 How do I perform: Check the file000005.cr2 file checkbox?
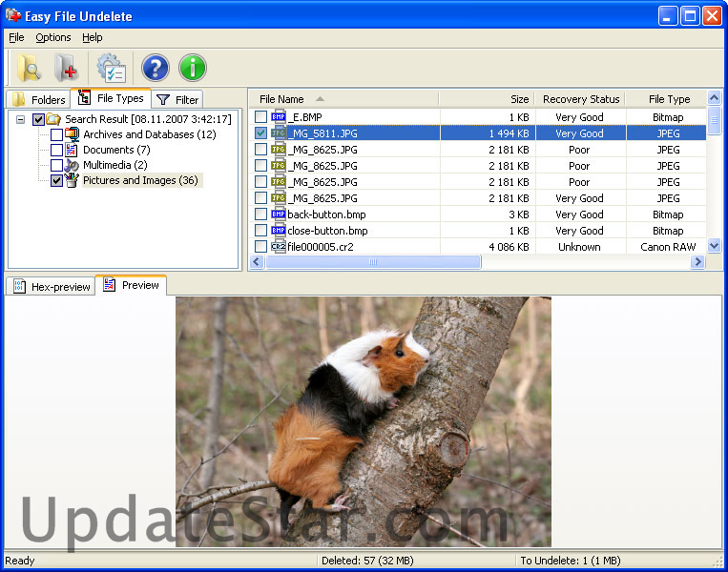click(260, 247)
